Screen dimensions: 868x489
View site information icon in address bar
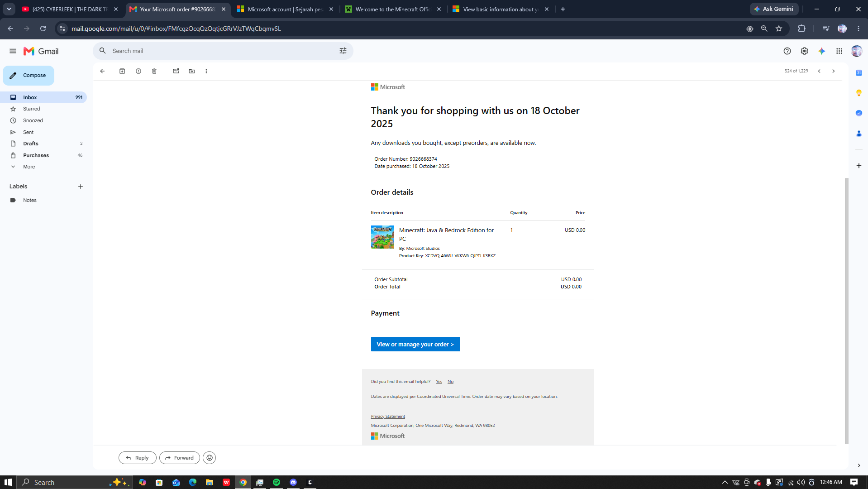point(62,29)
